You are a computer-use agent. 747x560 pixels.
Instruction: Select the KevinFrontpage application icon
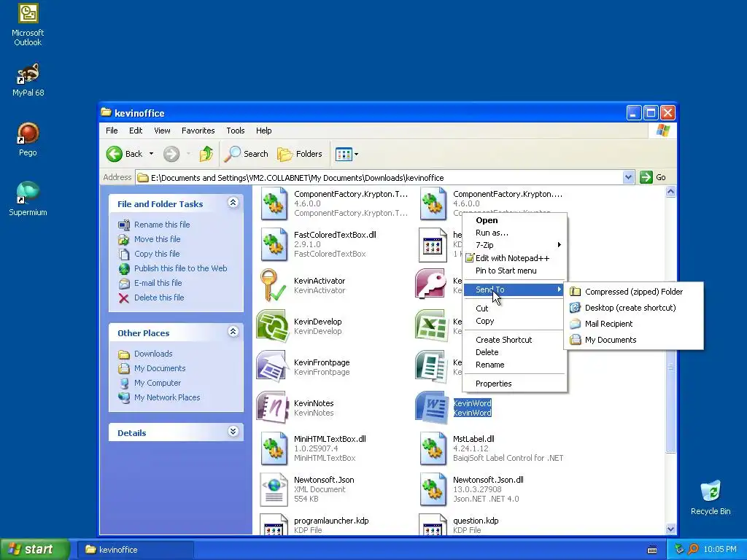coord(273,367)
